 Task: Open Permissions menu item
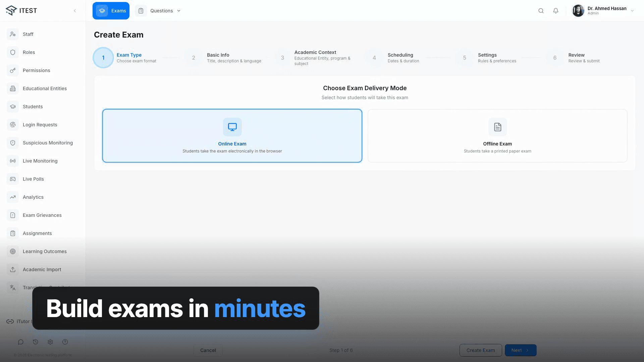pos(43,70)
